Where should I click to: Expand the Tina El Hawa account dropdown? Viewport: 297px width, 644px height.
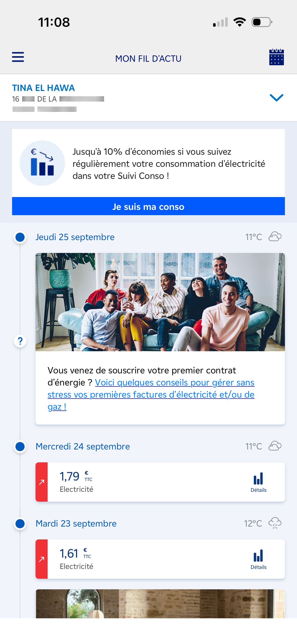tap(276, 98)
